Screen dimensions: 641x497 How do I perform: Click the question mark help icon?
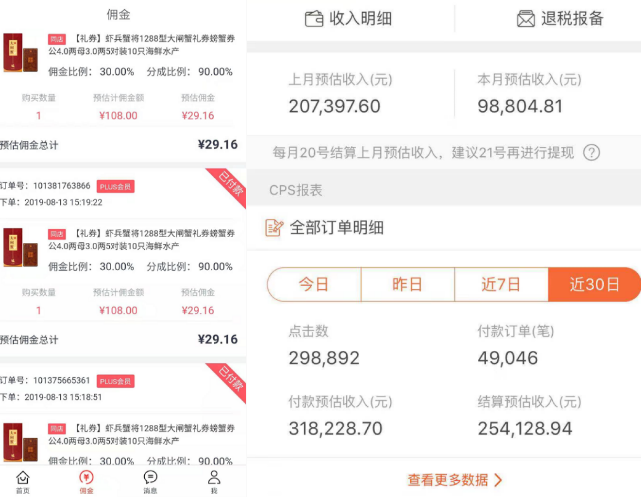[591, 153]
